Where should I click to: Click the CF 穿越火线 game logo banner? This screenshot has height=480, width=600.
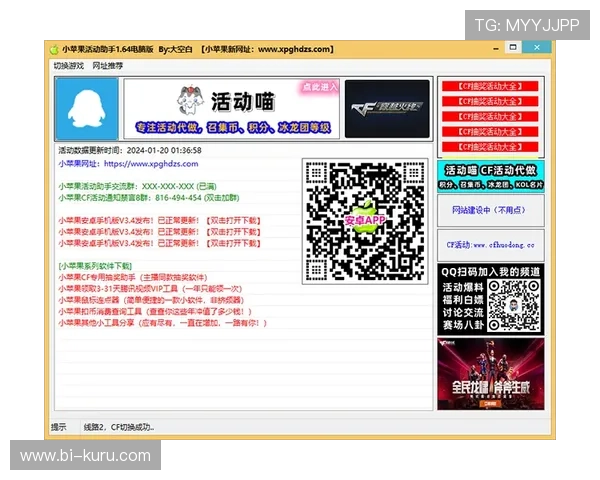click(x=387, y=109)
